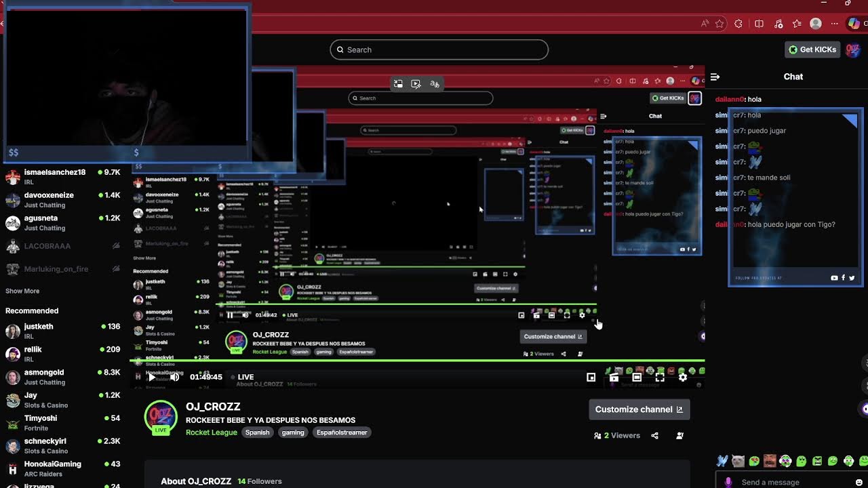Image resolution: width=868 pixels, height=488 pixels.
Task: Toggle fullscreen on the video player
Action: pos(660,377)
